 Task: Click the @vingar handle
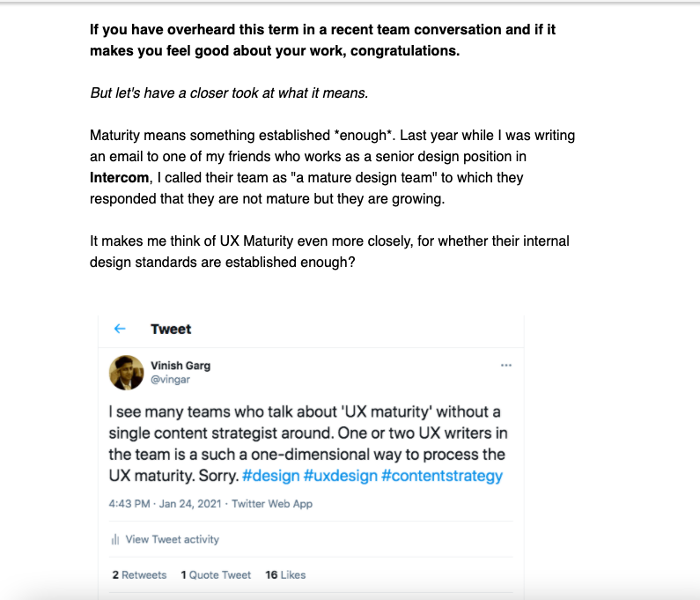(x=168, y=379)
